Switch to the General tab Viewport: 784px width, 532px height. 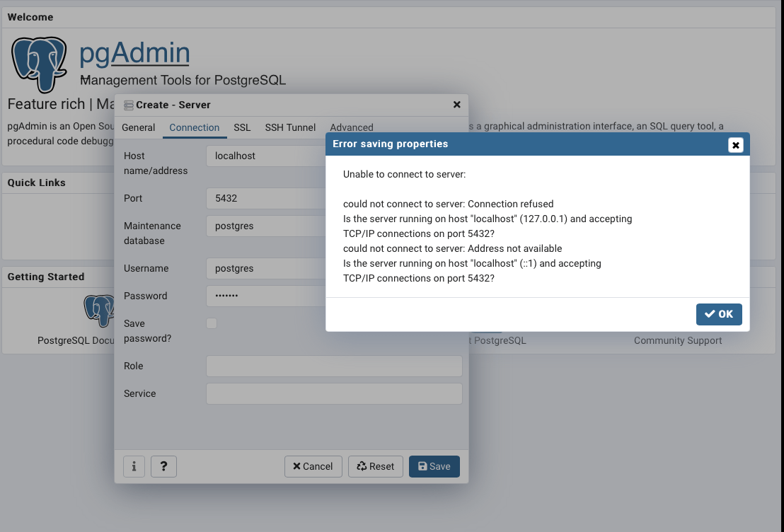coord(138,127)
